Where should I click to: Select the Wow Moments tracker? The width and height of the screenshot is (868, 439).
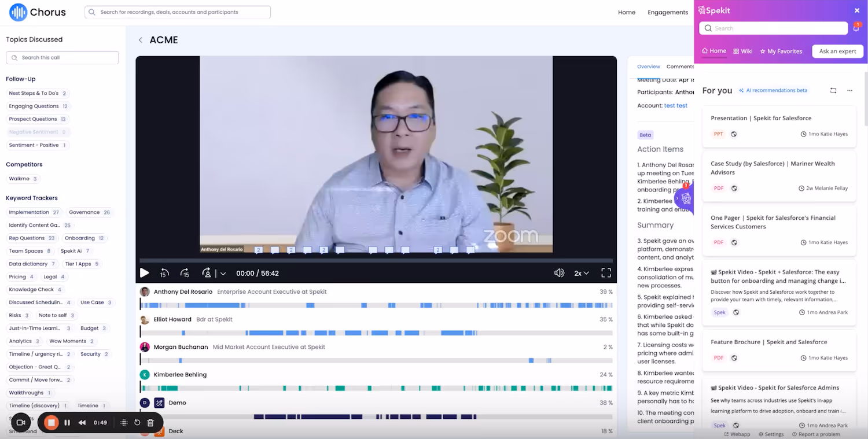coord(72,341)
